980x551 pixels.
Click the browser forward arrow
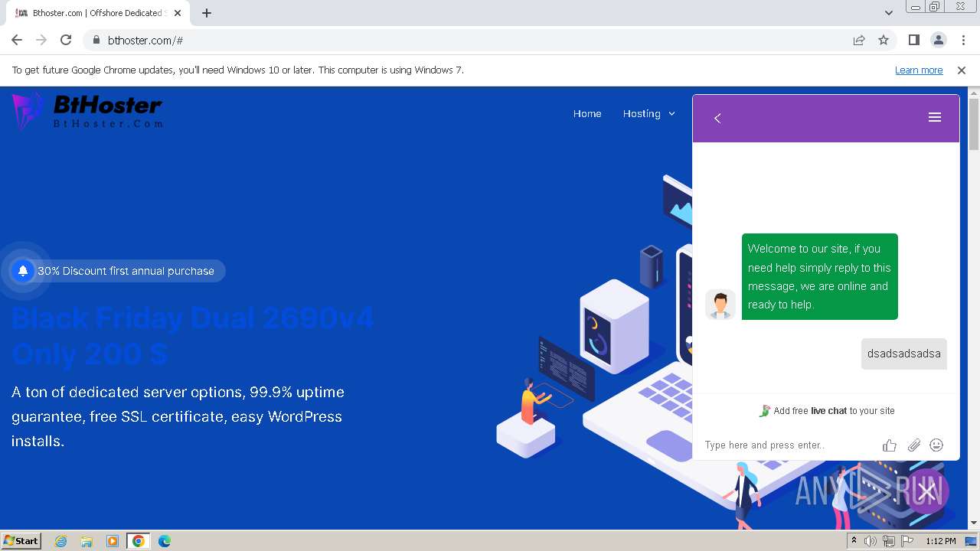pyautogui.click(x=41, y=40)
